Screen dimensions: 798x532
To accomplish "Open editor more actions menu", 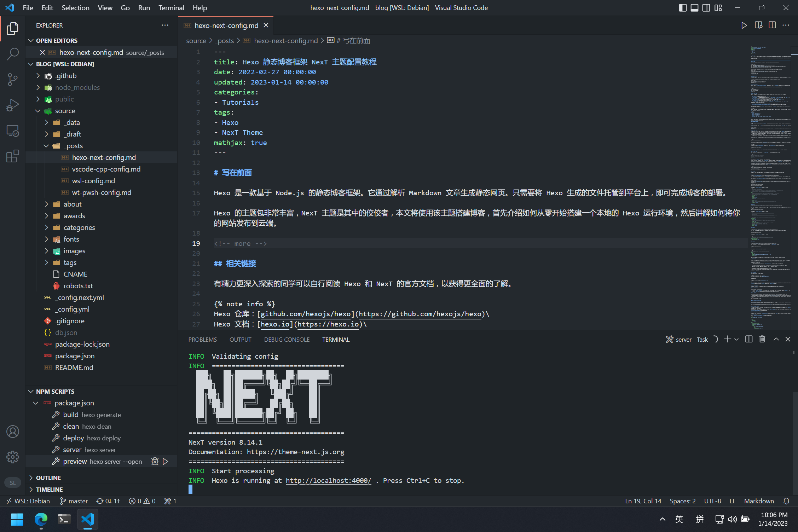I will (x=786, y=25).
